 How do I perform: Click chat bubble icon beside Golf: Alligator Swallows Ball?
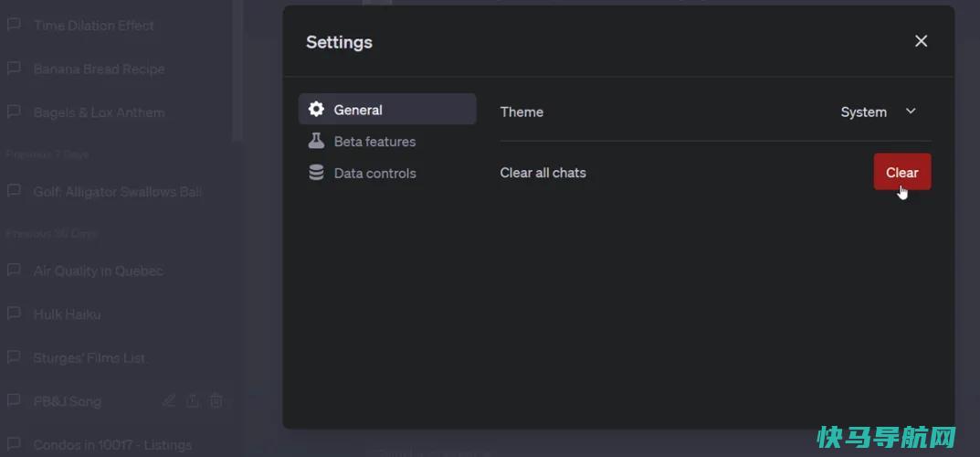(x=13, y=191)
